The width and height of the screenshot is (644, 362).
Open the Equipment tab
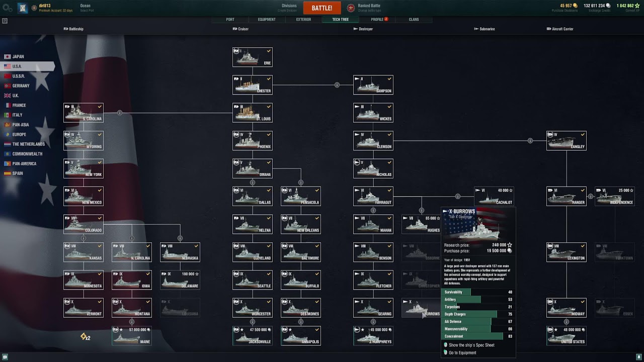point(267,20)
